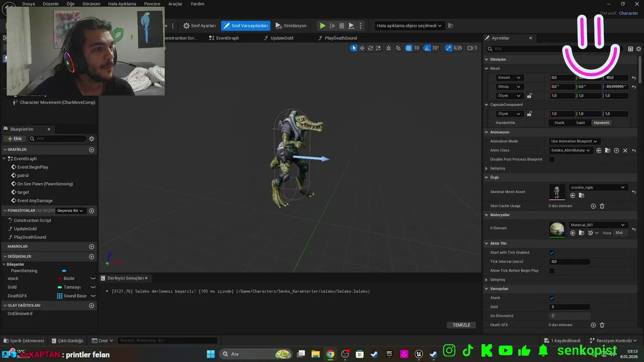644x362 pixels.
Task: Add event dispatcher with OLAY DAĞITICILARI plus
Action: 92,305
